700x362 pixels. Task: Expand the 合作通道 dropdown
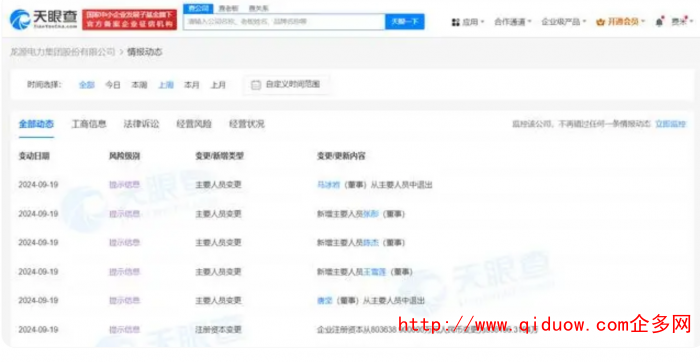coord(512,22)
